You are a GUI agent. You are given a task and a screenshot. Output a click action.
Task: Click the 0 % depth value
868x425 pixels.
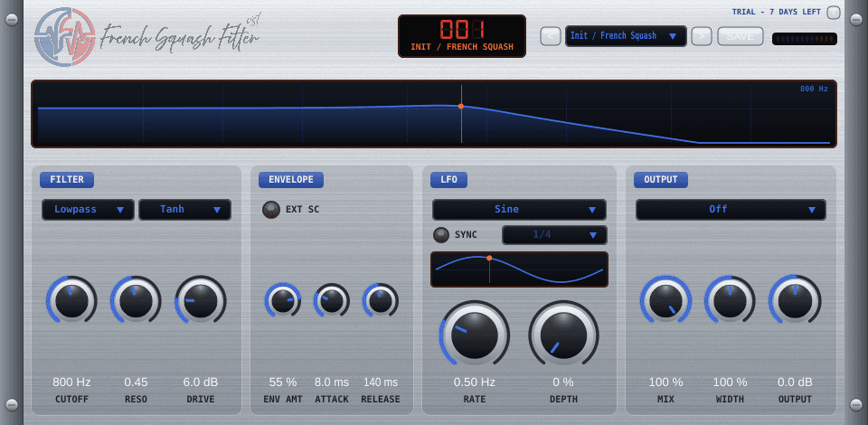pos(563,382)
